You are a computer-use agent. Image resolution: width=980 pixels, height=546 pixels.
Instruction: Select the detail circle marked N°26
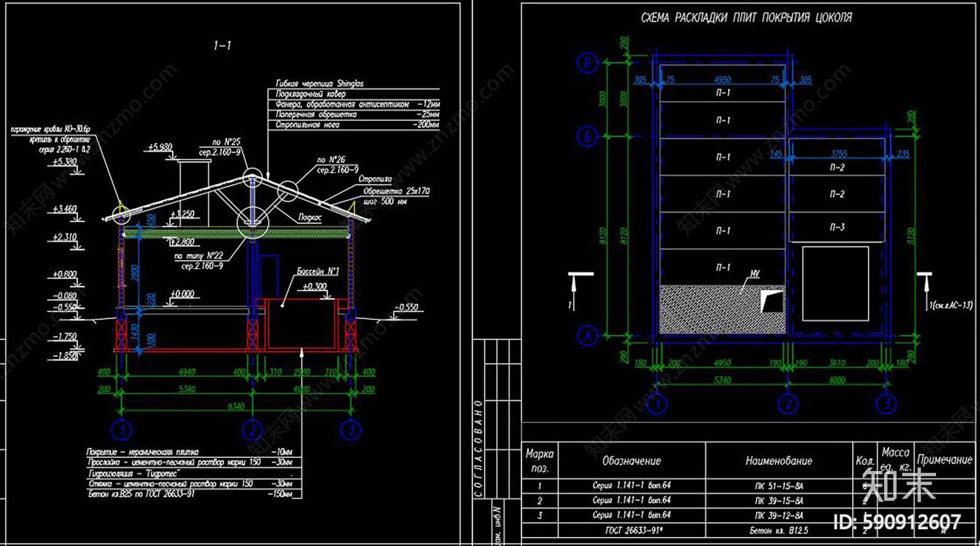288,191
